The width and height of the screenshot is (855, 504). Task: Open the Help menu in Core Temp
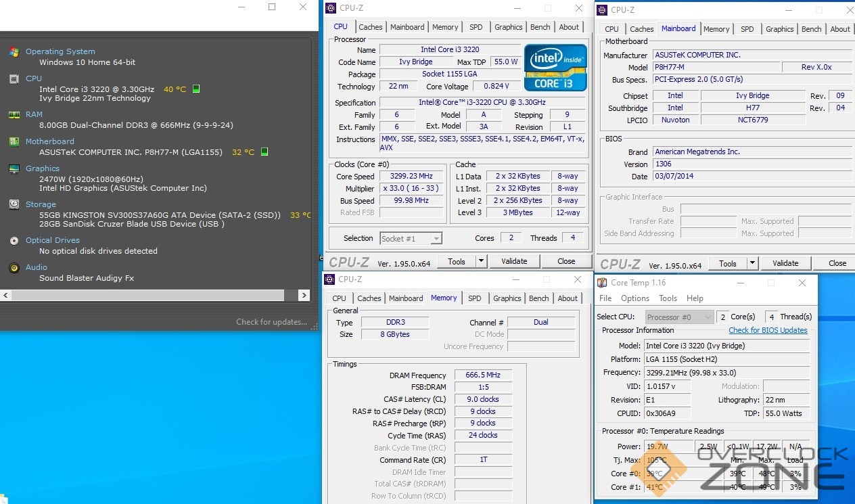695,298
